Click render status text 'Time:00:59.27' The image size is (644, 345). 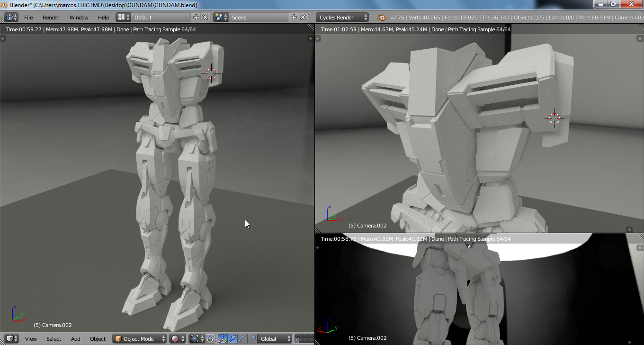coord(24,29)
